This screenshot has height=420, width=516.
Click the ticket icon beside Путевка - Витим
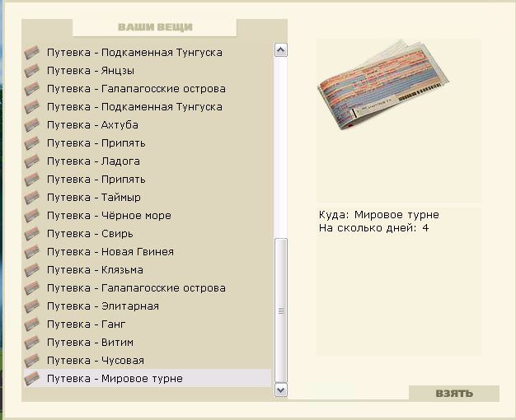[x=32, y=343]
